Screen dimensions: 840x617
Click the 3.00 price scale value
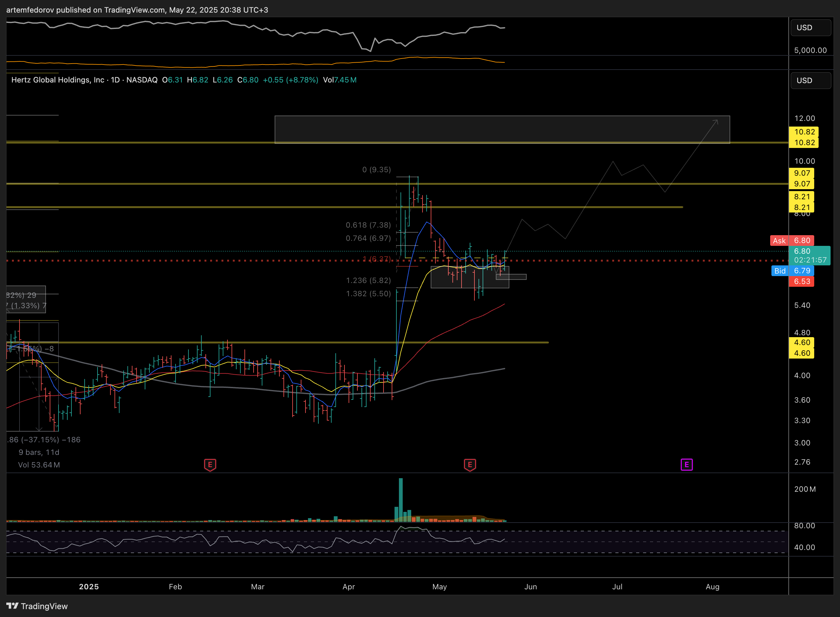coord(802,443)
